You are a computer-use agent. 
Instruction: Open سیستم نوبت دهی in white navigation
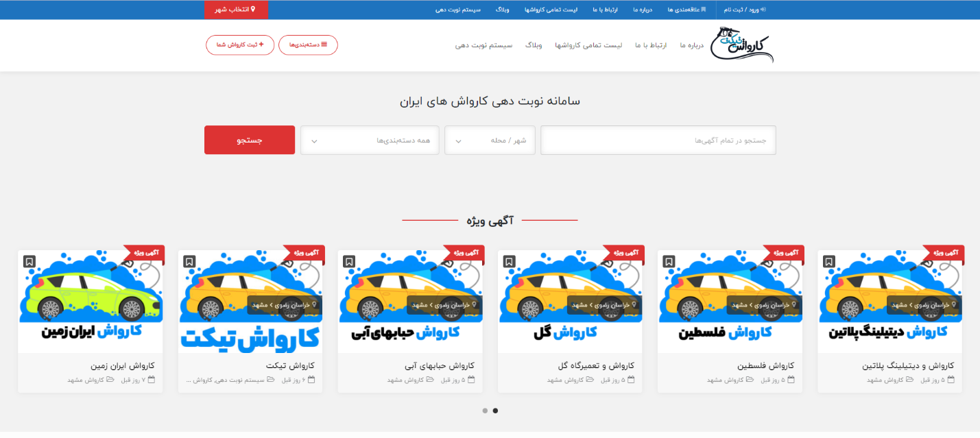point(484,45)
